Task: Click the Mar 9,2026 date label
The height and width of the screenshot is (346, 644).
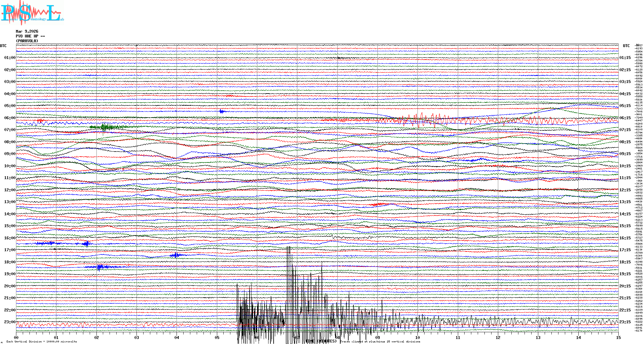Action: 27,31
